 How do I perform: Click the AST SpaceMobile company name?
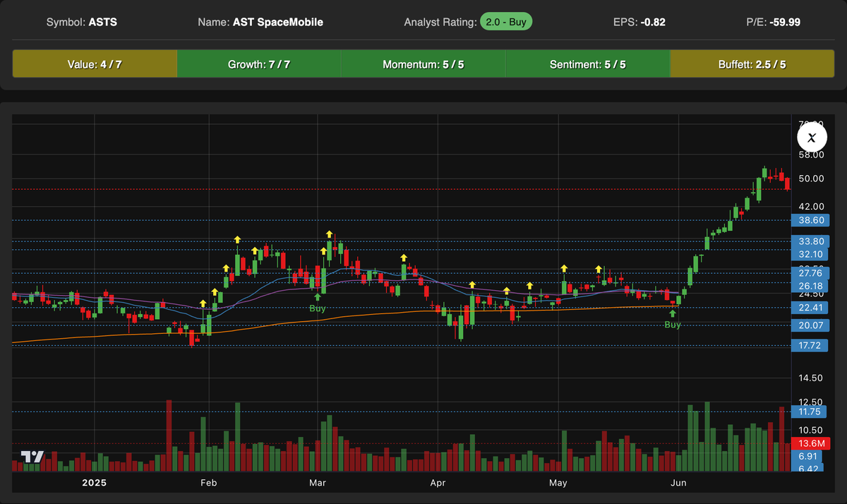click(x=277, y=22)
